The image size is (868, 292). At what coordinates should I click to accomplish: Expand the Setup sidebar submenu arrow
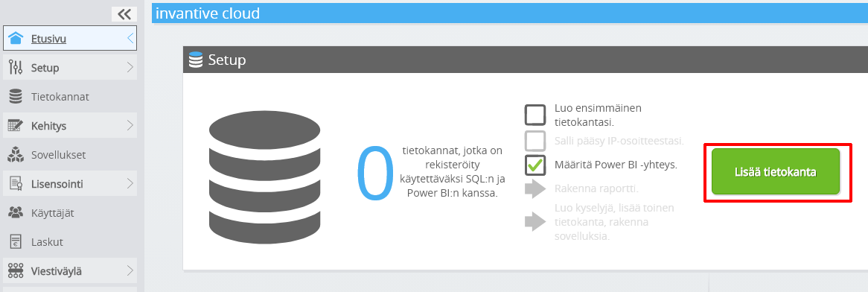130,68
